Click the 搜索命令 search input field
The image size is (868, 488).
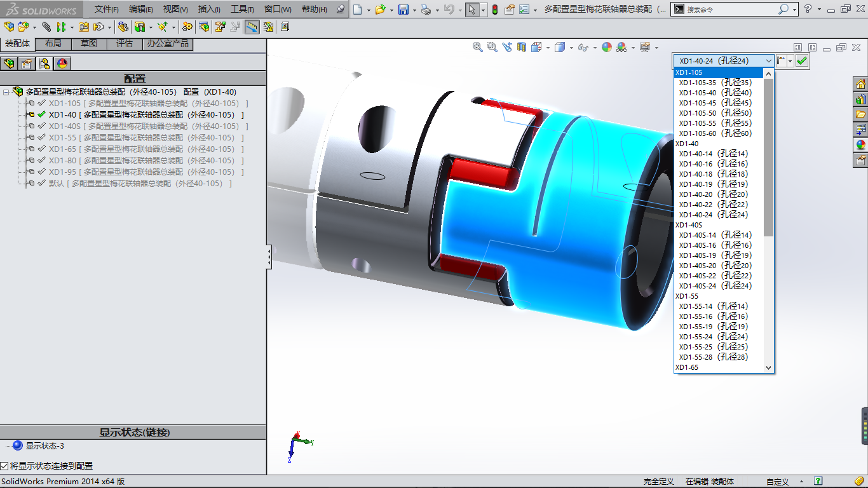(731, 10)
